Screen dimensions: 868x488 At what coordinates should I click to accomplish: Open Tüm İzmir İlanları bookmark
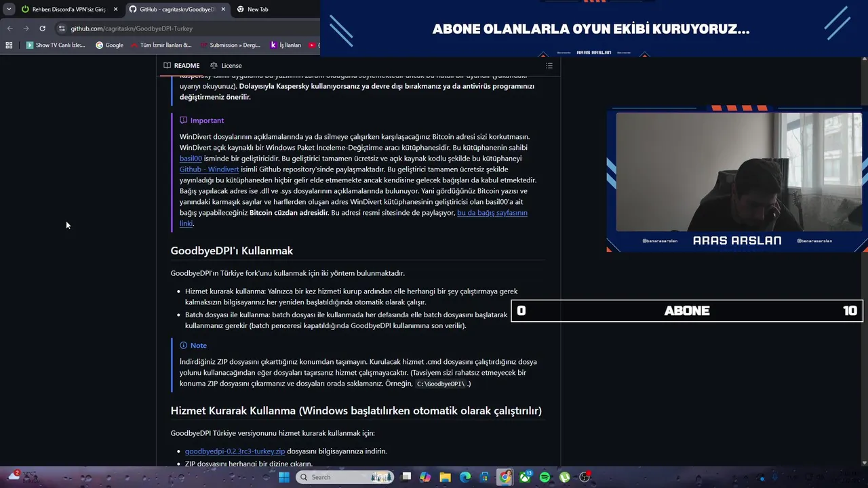[x=161, y=45]
